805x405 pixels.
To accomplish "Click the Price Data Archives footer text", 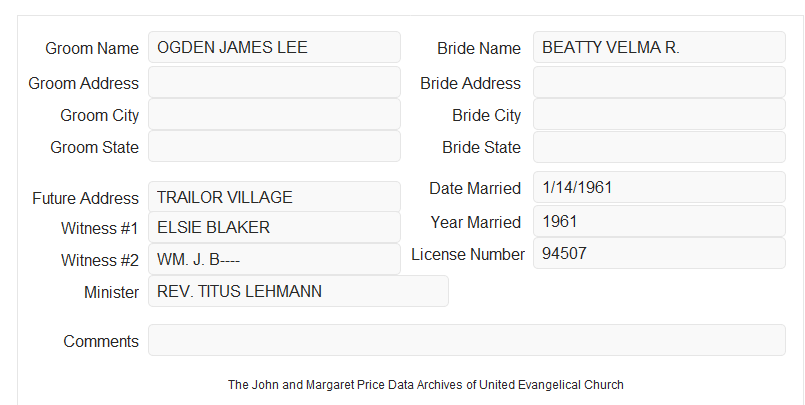I will tap(426, 385).
